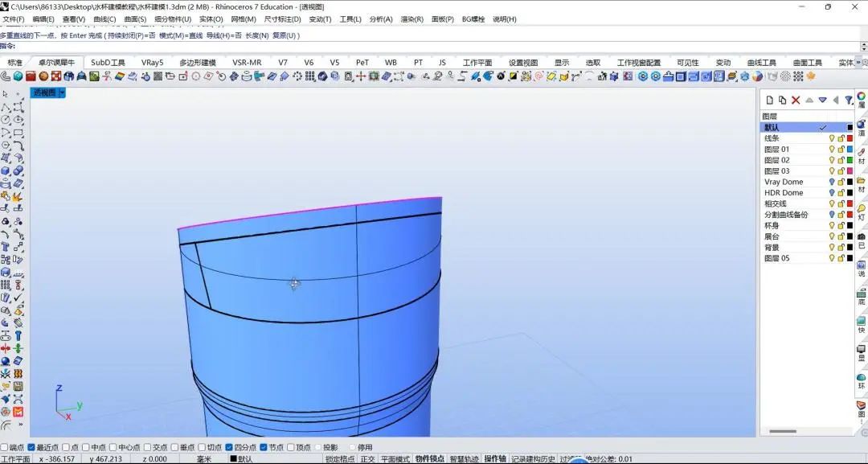868x464 pixels.
Task: Open the material panel tab icon on the right
Action: [x=862, y=152]
